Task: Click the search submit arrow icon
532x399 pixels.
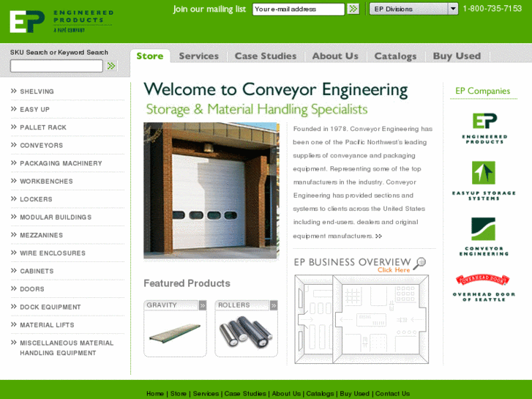Action: pos(111,66)
